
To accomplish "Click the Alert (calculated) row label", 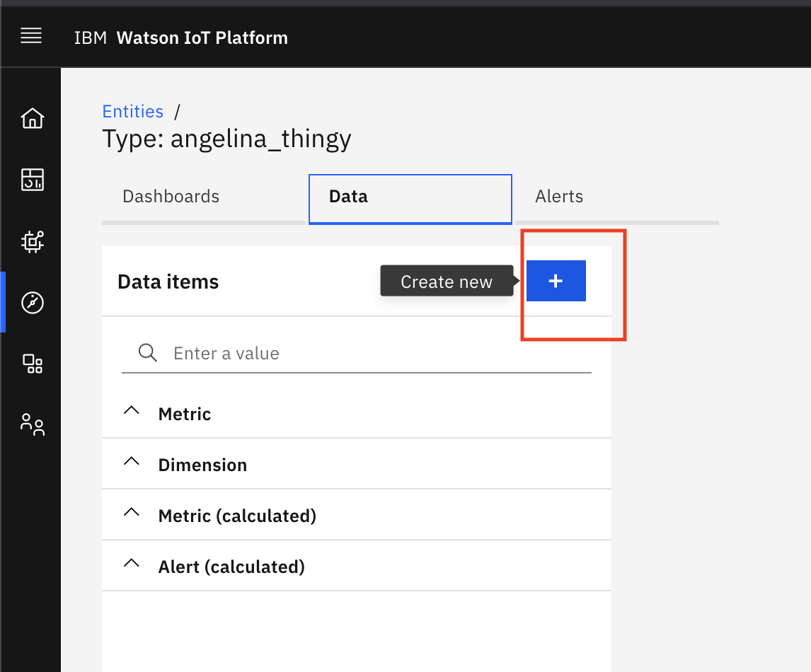I will click(x=231, y=567).
